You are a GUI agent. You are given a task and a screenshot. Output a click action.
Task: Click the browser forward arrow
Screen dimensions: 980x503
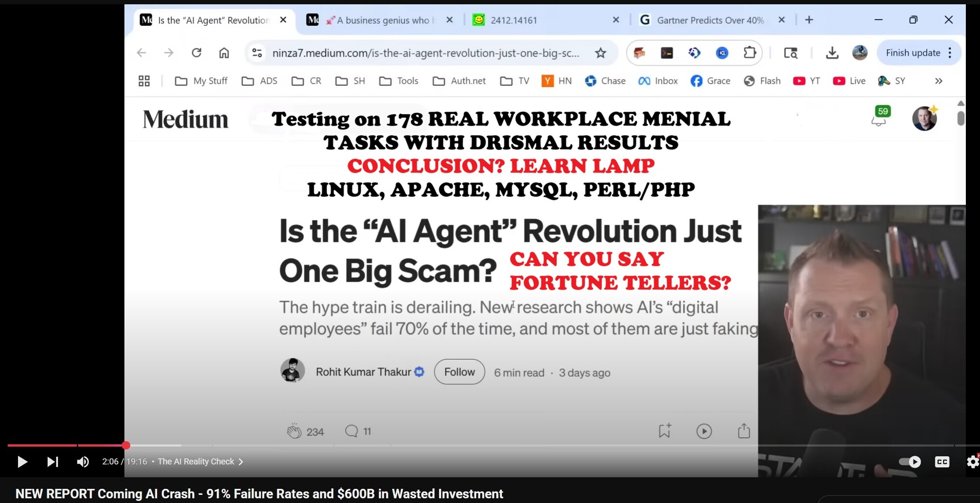(169, 53)
